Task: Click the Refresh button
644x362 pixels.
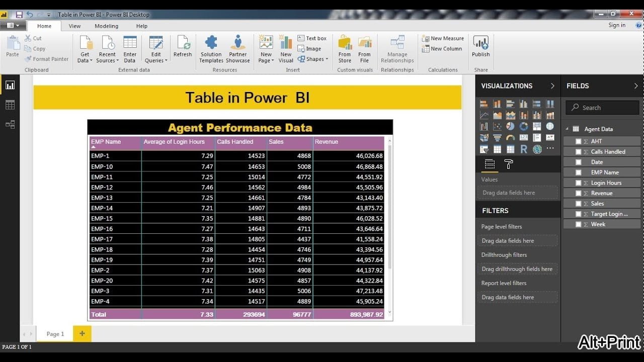Action: 183,46
